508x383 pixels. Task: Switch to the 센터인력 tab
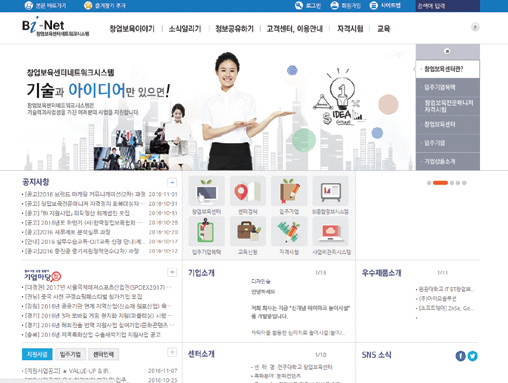(x=104, y=354)
